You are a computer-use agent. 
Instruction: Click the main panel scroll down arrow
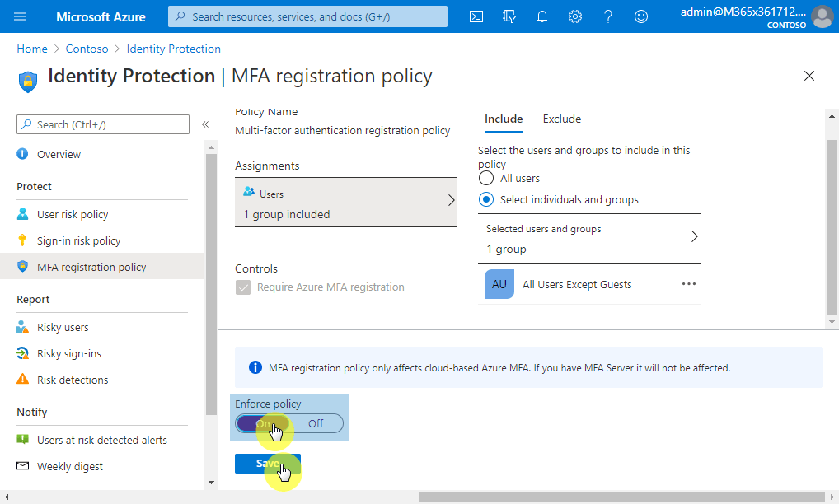pyautogui.click(x=832, y=322)
